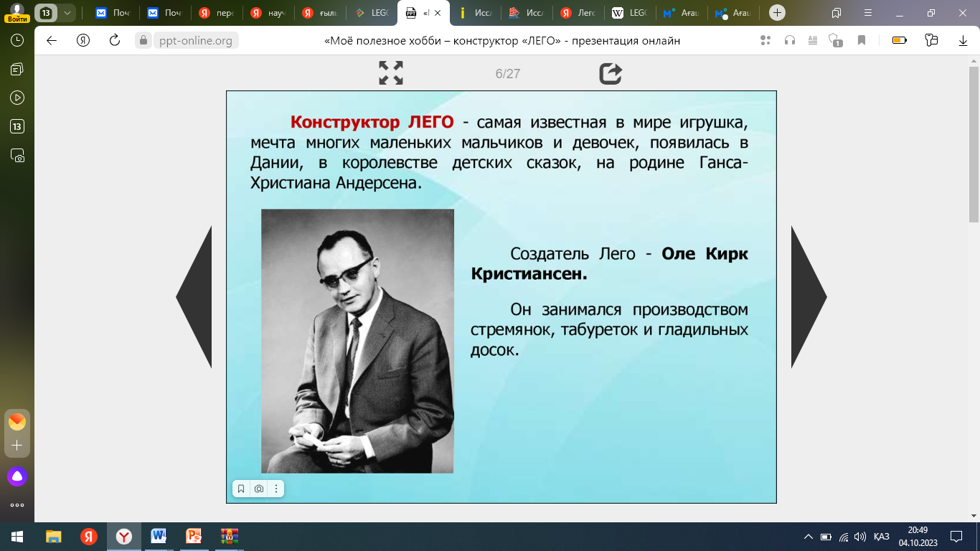980x551 pixels.
Task: Go back to the previous page
Action: [52, 41]
